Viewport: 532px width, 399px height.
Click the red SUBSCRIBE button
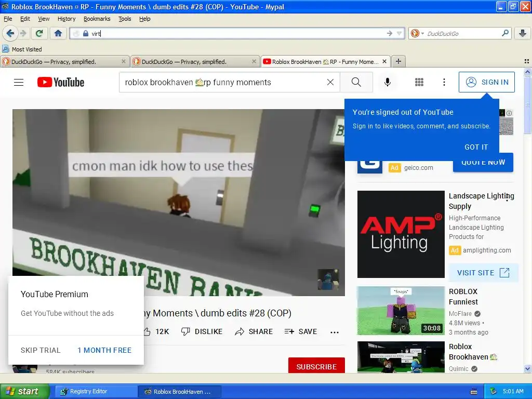(x=316, y=366)
